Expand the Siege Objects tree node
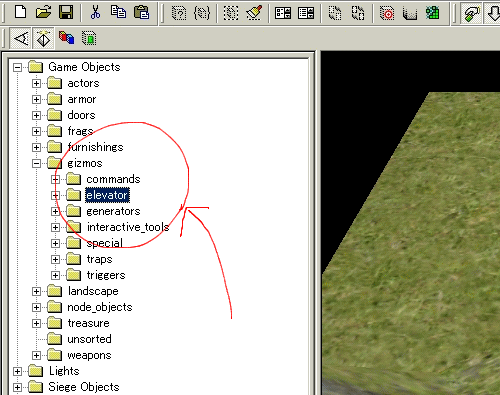The height and width of the screenshot is (395, 500). 17,387
